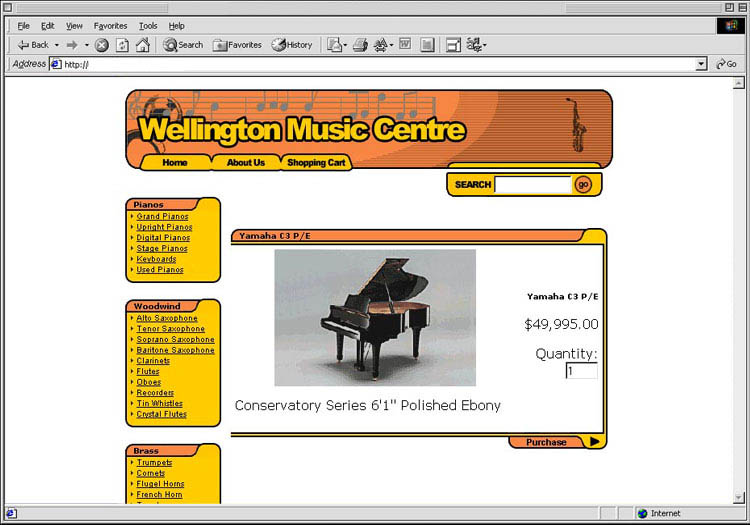The width and height of the screenshot is (750, 525).
Task: Click the Word document toolbar icon
Action: (x=405, y=44)
